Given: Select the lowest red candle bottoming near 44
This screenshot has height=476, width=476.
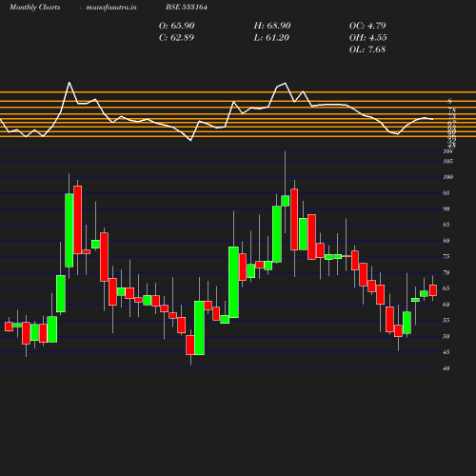Looking at the screenshot, I should (190, 345).
